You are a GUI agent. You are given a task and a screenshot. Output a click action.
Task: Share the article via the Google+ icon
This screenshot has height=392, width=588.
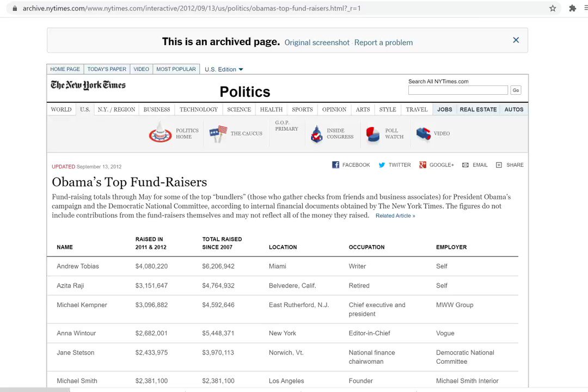(x=422, y=164)
